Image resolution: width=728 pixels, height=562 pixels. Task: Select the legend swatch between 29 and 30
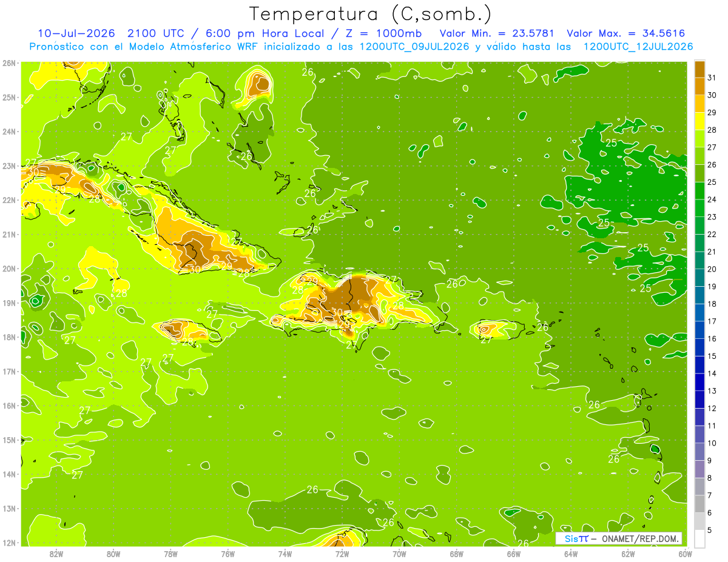pyautogui.click(x=699, y=103)
